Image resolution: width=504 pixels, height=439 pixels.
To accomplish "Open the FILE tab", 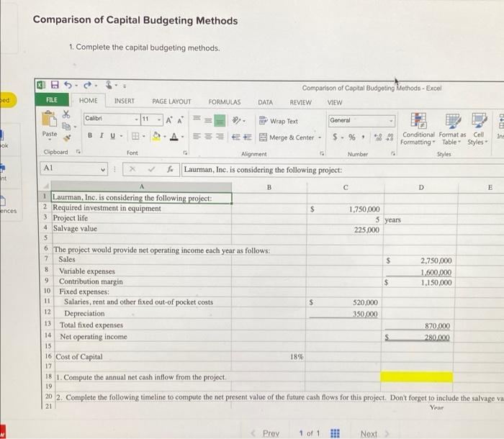I will tap(52, 100).
